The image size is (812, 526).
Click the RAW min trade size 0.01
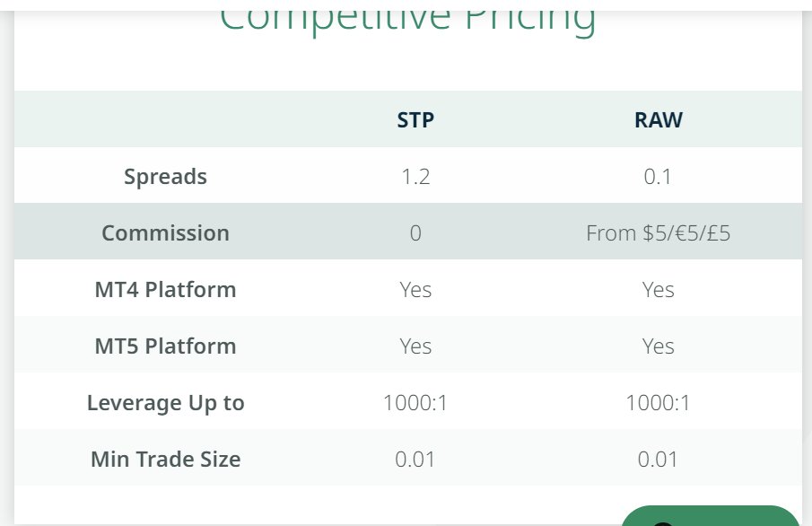[x=658, y=460]
